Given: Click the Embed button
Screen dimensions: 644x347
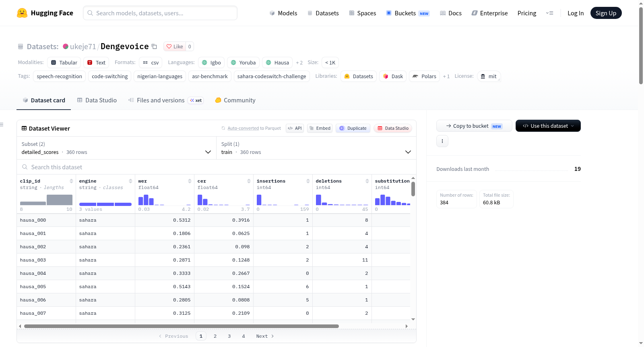Looking at the screenshot, I should 320,128.
